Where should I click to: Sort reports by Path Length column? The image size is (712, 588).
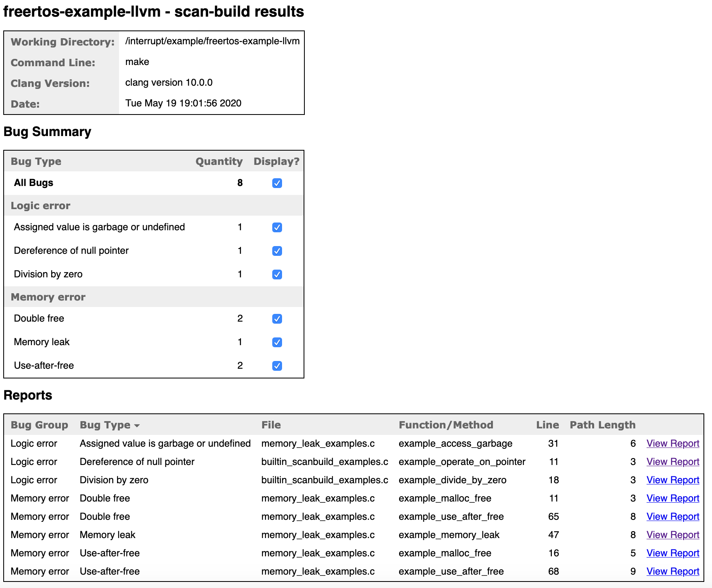pos(602,425)
